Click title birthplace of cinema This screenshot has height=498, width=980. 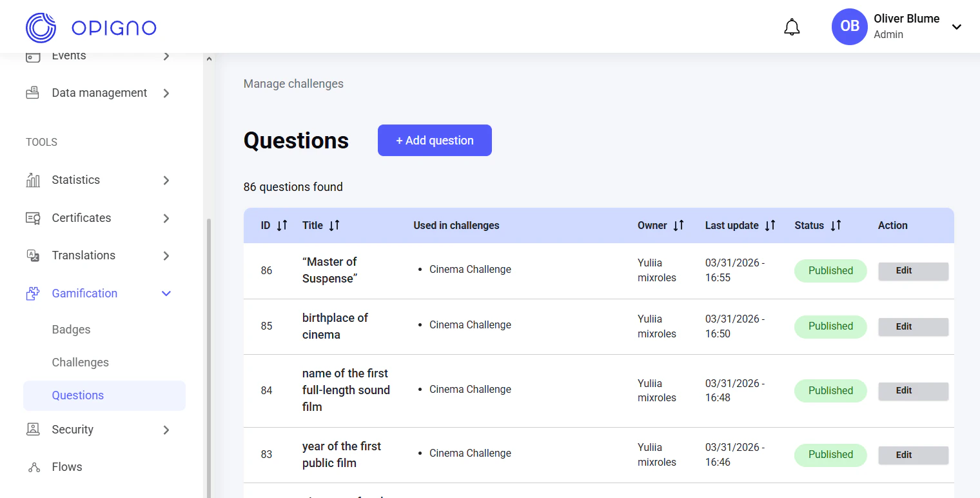point(335,326)
